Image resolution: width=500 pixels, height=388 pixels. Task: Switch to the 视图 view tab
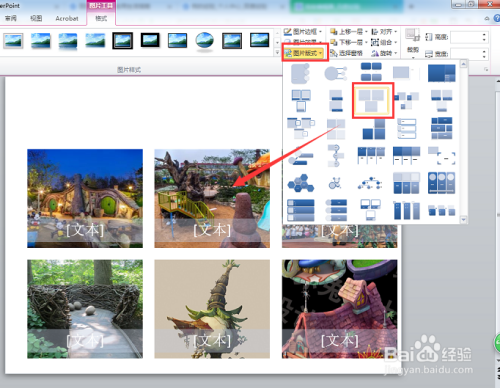coord(36,18)
